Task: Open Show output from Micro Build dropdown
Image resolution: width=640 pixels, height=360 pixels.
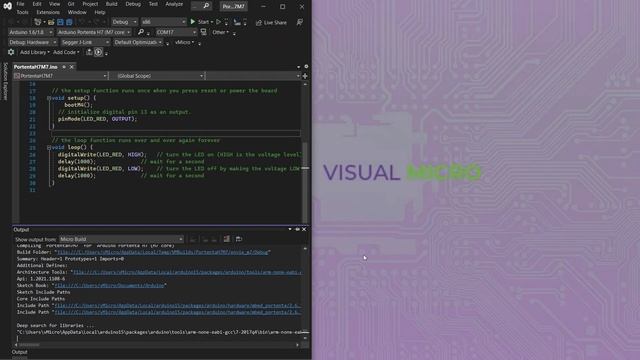Action: click(122, 239)
